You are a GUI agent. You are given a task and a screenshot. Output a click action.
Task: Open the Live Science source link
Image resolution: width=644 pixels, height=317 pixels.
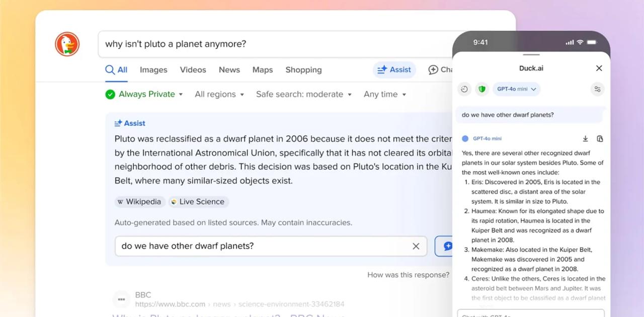pyautogui.click(x=198, y=202)
